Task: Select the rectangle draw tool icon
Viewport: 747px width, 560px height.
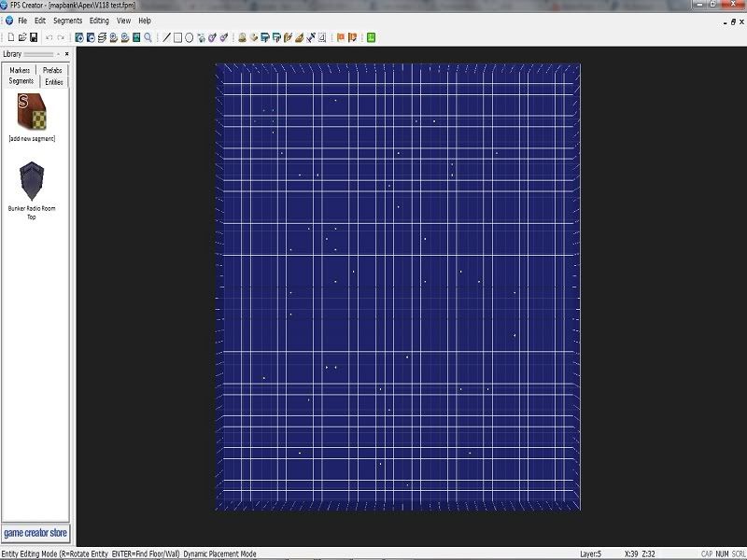Action: pyautogui.click(x=177, y=37)
